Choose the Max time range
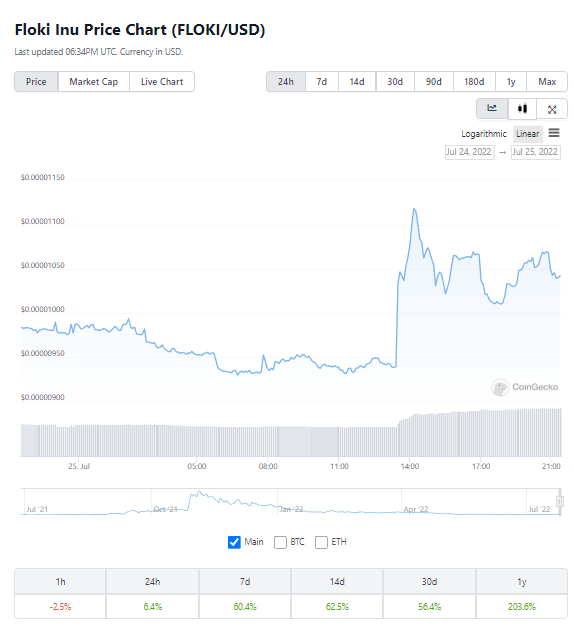 tap(547, 82)
